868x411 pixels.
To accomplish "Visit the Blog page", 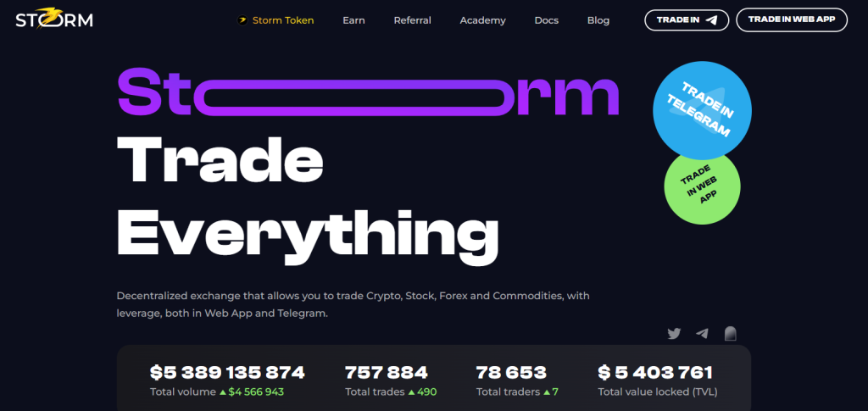I will [598, 20].
